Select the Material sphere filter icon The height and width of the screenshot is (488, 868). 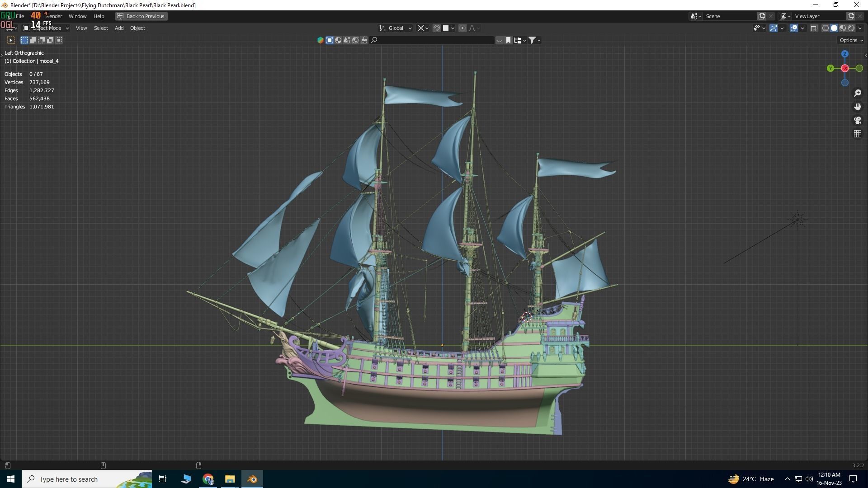[338, 40]
